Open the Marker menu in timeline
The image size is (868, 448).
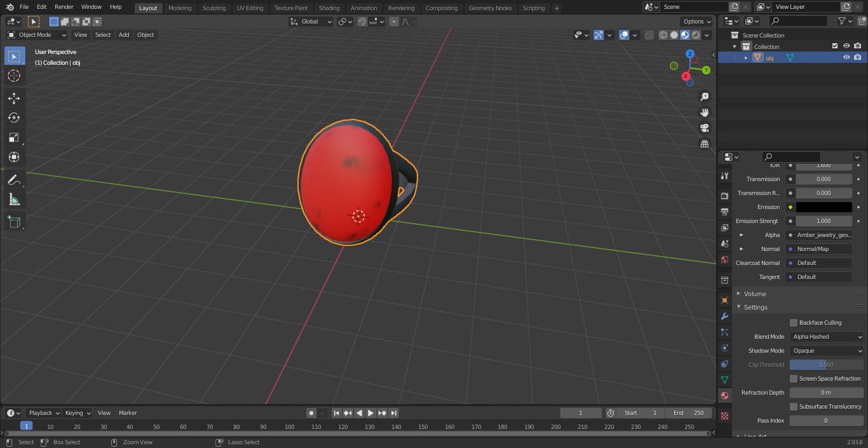tap(128, 413)
